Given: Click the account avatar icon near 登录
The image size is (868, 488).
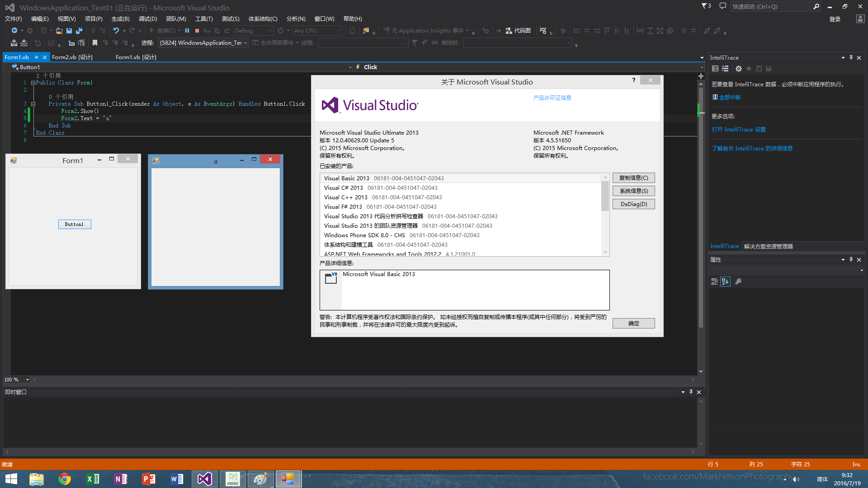Looking at the screenshot, I should 860,19.
